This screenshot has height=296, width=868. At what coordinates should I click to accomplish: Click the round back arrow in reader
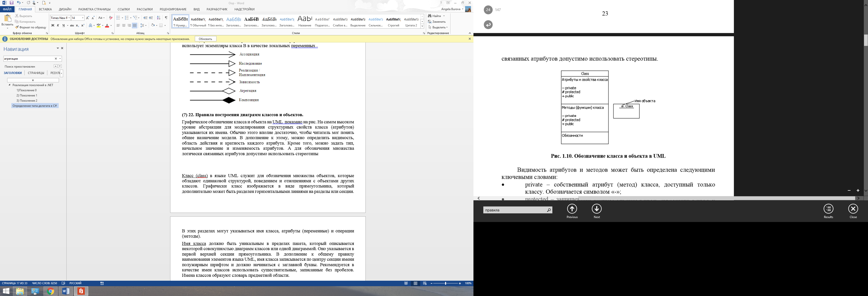pyautogui.click(x=488, y=25)
